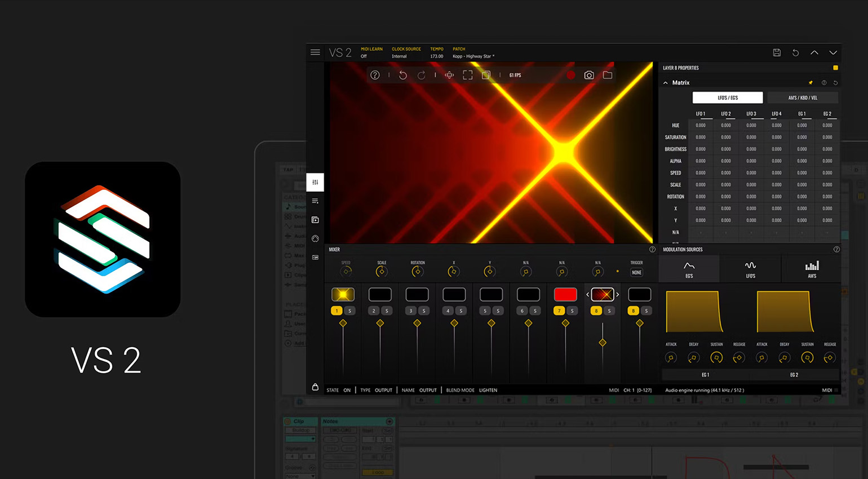Start recording with the red record button
The height and width of the screenshot is (479, 868).
[x=570, y=75]
